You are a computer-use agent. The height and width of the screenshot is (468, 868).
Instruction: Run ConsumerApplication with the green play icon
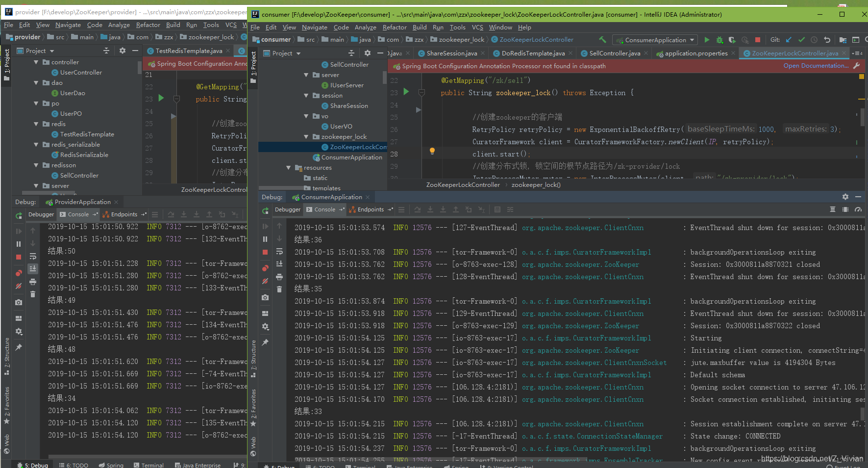(706, 40)
